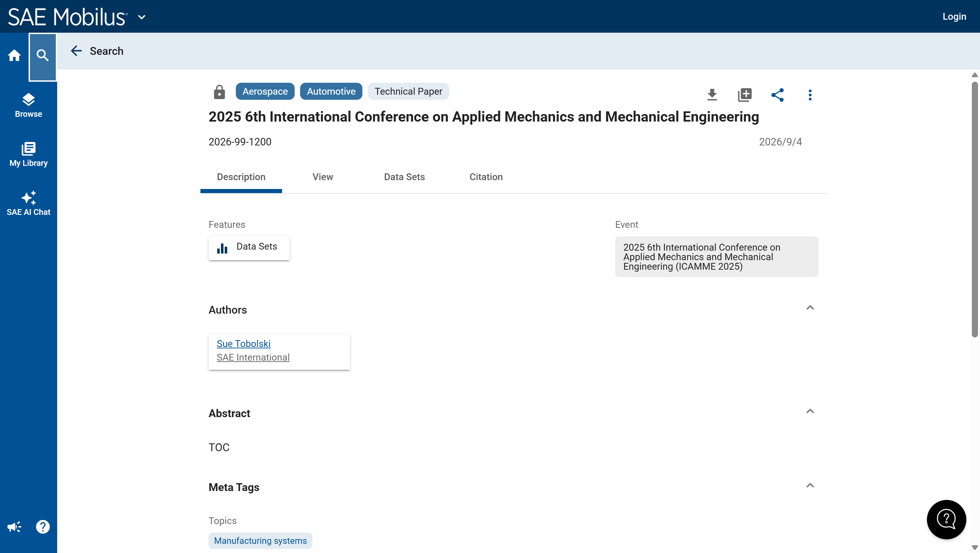Click the back arrow next to Search
This screenshot has height=553, width=980.
tap(76, 51)
